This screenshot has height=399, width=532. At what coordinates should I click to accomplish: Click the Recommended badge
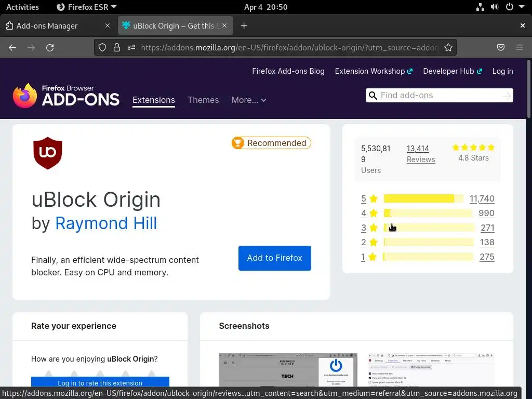(x=271, y=143)
